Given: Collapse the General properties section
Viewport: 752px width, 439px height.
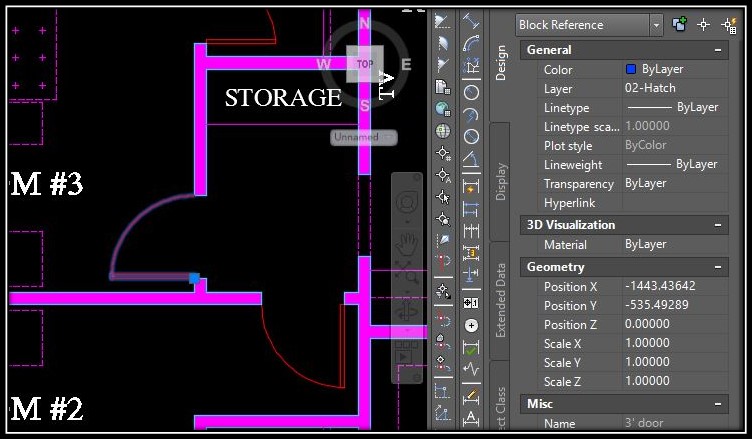Looking at the screenshot, I should click(x=718, y=50).
